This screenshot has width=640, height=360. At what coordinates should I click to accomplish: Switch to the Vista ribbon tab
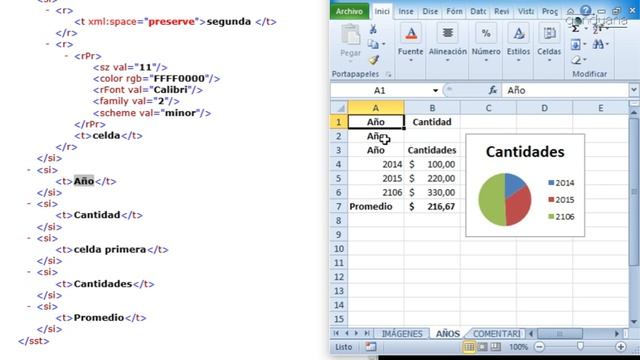526,11
